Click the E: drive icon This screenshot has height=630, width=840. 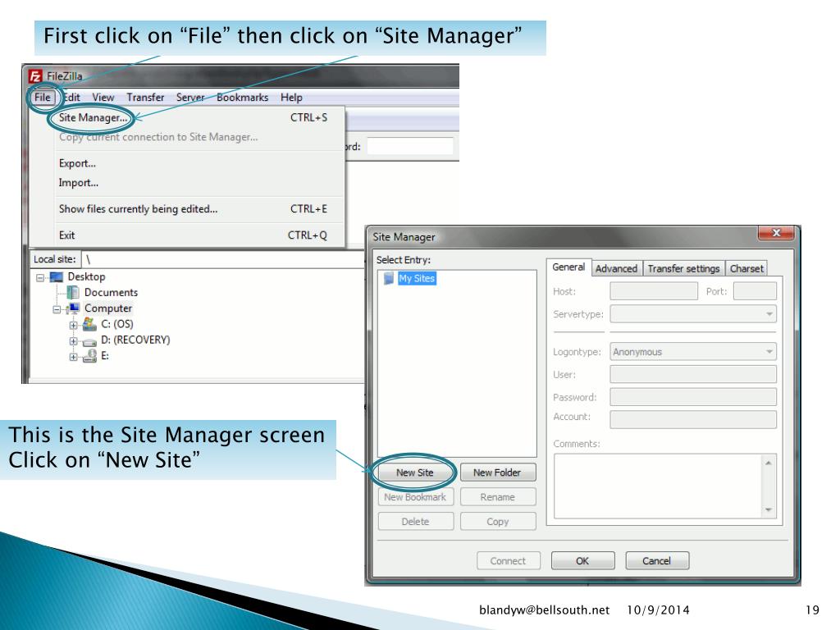[89, 356]
